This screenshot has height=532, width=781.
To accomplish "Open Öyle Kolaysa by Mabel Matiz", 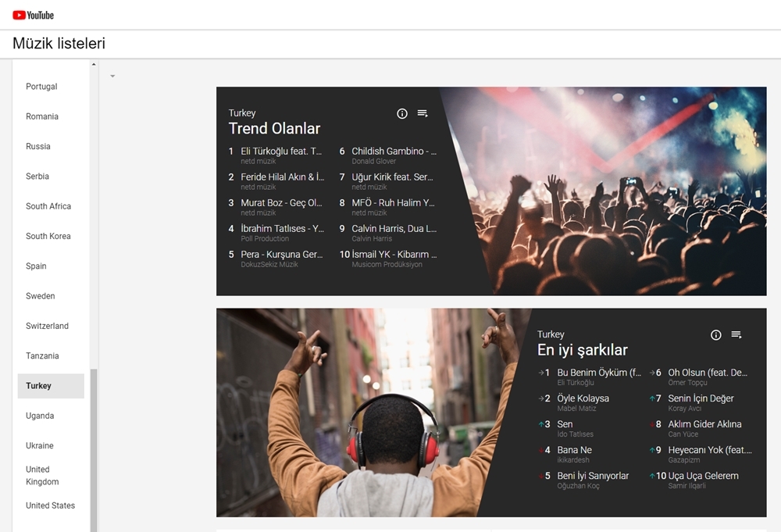I will click(583, 398).
